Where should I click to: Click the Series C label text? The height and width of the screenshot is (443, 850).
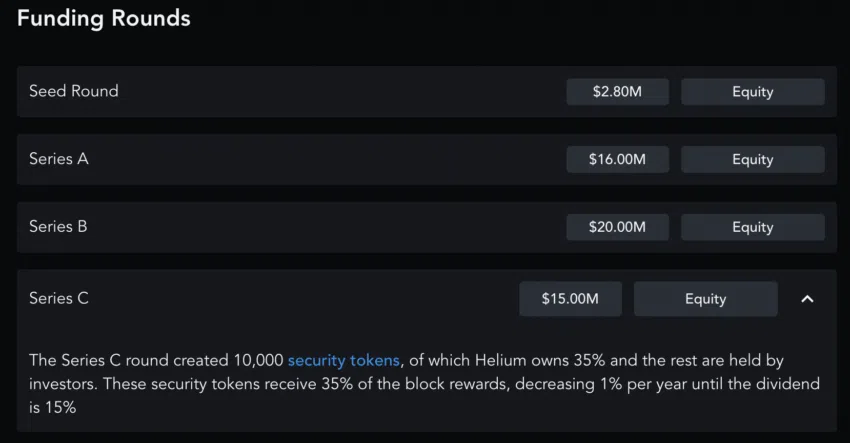pyautogui.click(x=59, y=298)
